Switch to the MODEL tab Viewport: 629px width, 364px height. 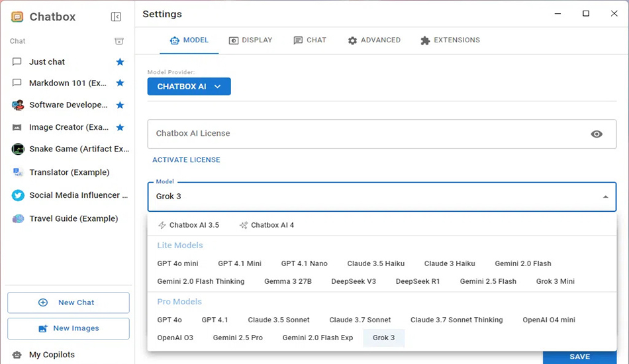(189, 40)
